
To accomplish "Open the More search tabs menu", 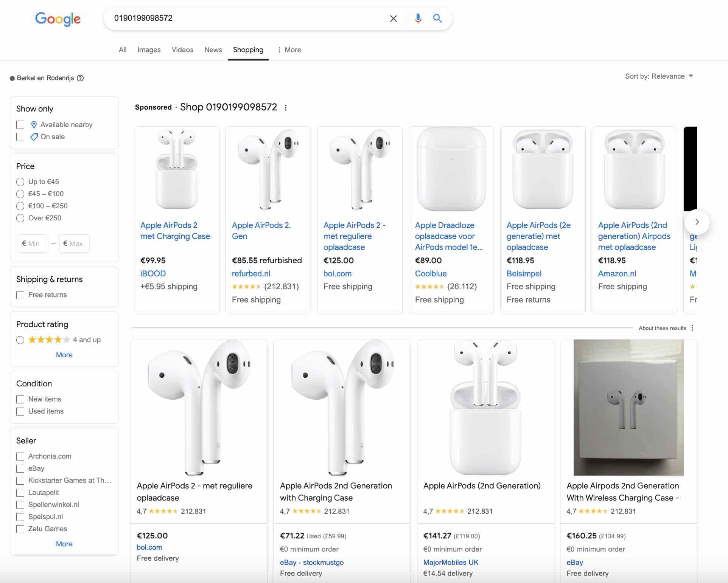I will 289,50.
